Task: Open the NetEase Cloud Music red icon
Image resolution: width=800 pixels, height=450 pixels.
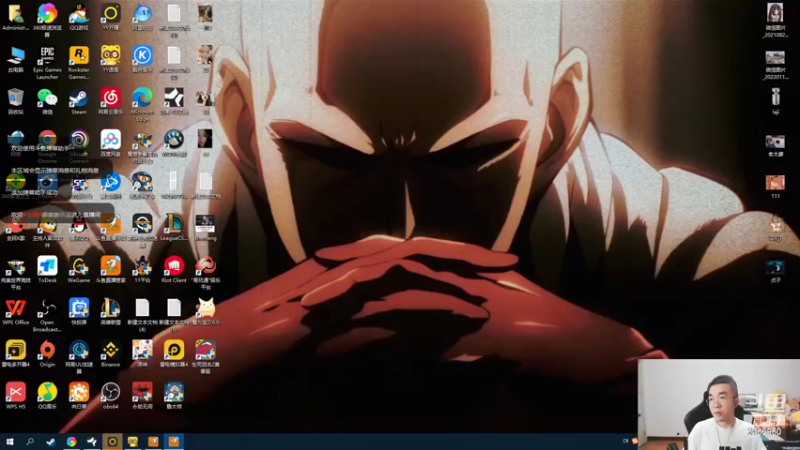Action: coord(110,101)
